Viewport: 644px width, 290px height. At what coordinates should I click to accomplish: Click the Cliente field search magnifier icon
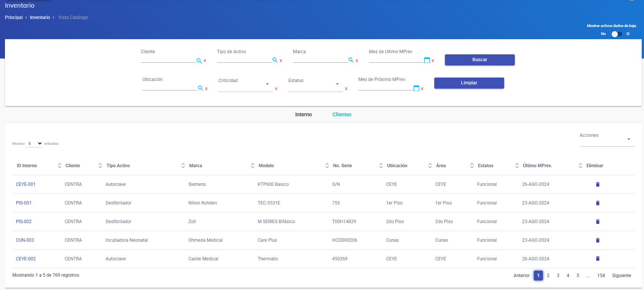point(199,61)
